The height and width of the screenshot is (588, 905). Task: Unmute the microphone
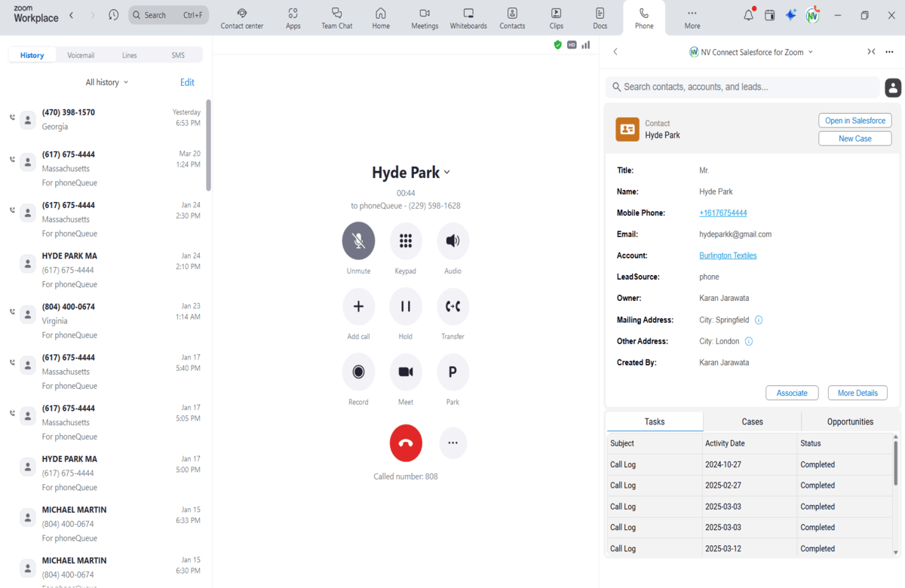[x=358, y=241]
